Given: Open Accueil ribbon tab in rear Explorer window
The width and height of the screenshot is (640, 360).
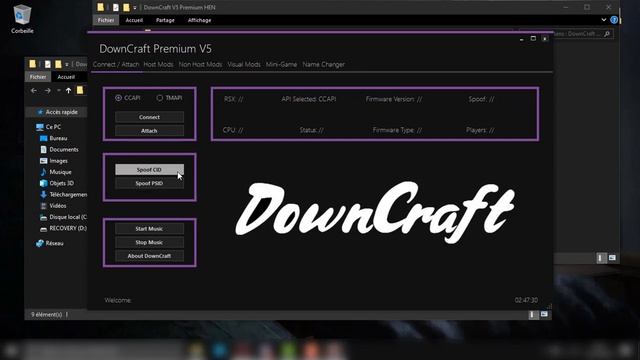Looking at the screenshot, I should [134, 20].
